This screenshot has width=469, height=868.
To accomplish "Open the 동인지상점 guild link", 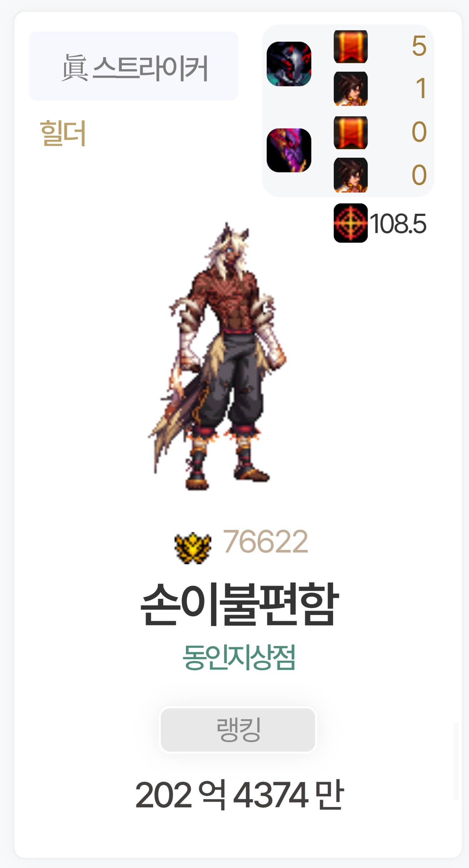I will pyautogui.click(x=239, y=657).
